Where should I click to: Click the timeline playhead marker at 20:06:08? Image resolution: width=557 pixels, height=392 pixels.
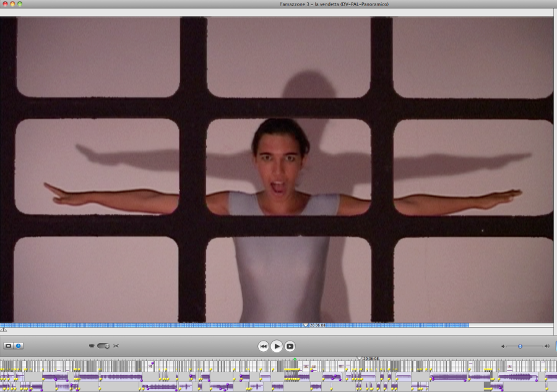(x=359, y=359)
